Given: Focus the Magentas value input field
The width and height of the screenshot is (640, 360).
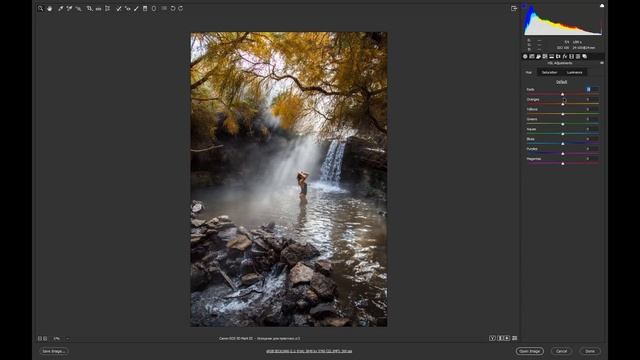Looking at the screenshot, I should 591,158.
